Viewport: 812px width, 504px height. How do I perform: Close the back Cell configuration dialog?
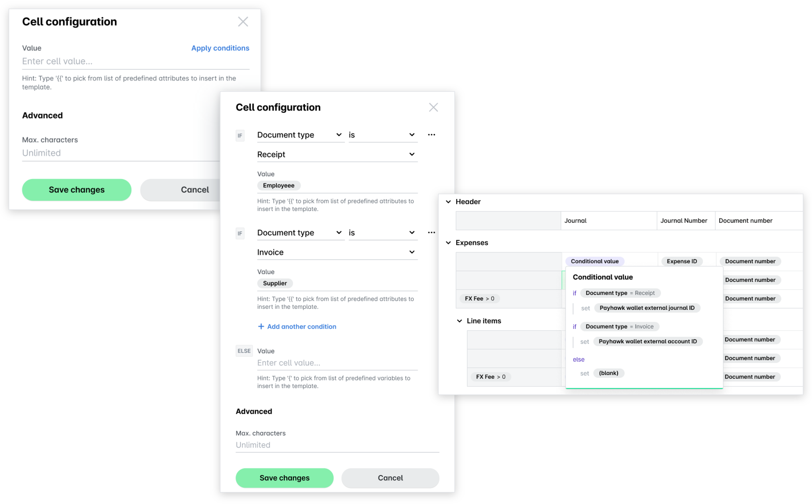(243, 22)
